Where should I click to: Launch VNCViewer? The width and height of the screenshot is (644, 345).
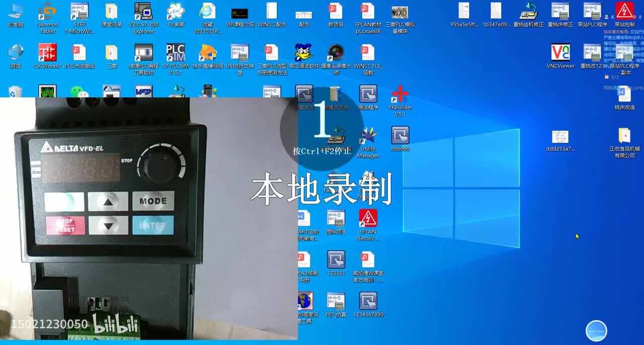point(560,56)
